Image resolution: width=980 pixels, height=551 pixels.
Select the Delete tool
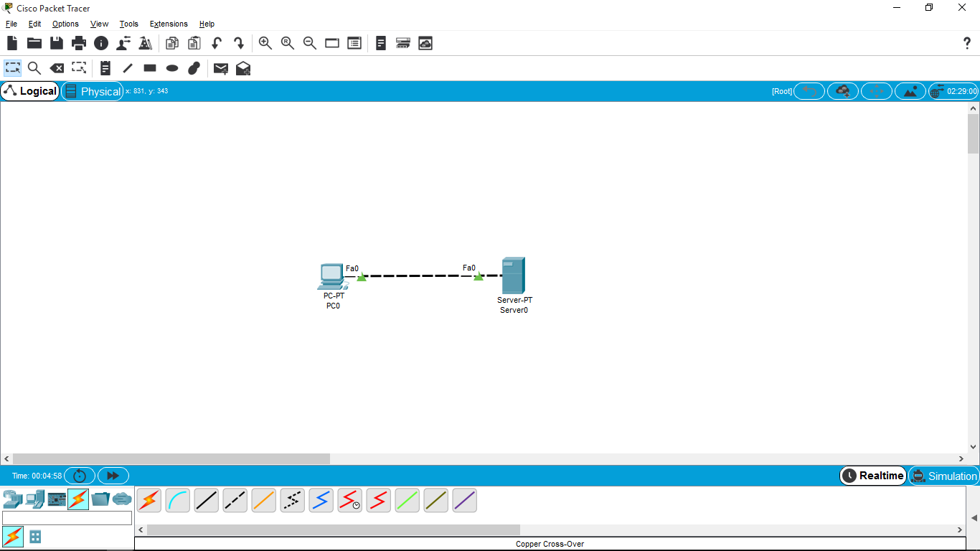coord(57,68)
